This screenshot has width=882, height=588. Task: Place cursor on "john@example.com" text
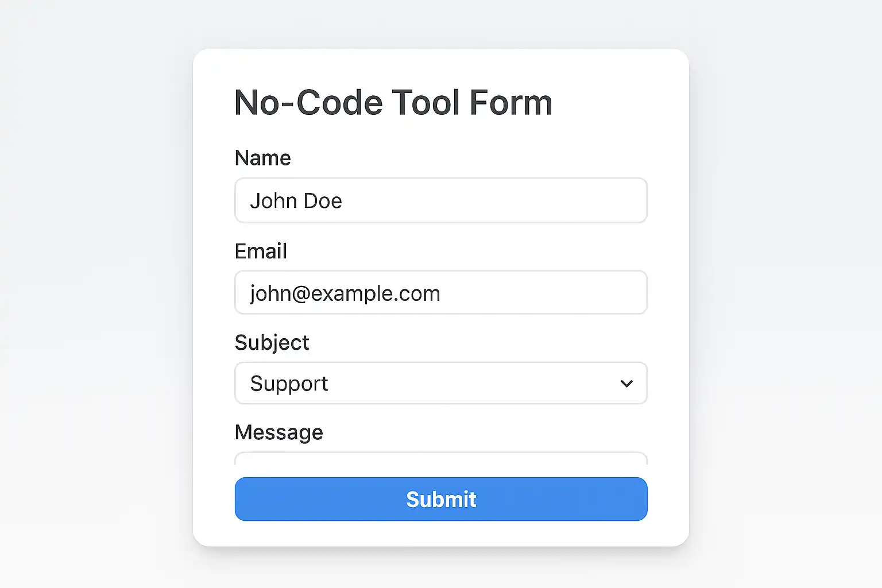(x=345, y=293)
